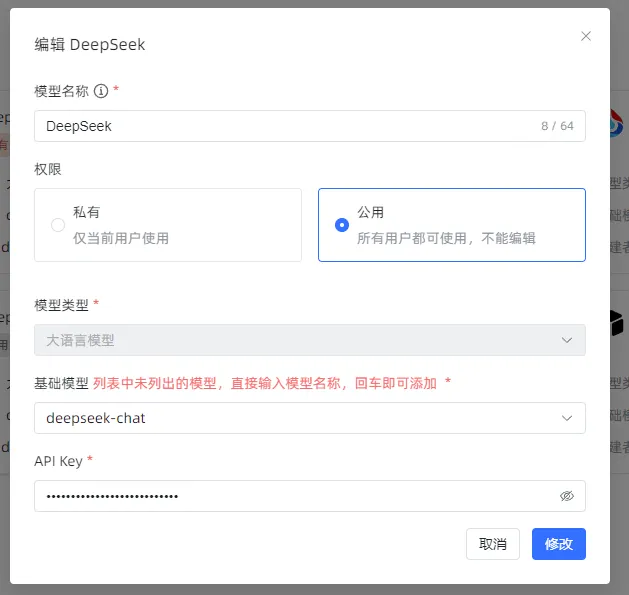Click the 模型类型 label
The height and width of the screenshot is (595, 629).
(x=61, y=305)
